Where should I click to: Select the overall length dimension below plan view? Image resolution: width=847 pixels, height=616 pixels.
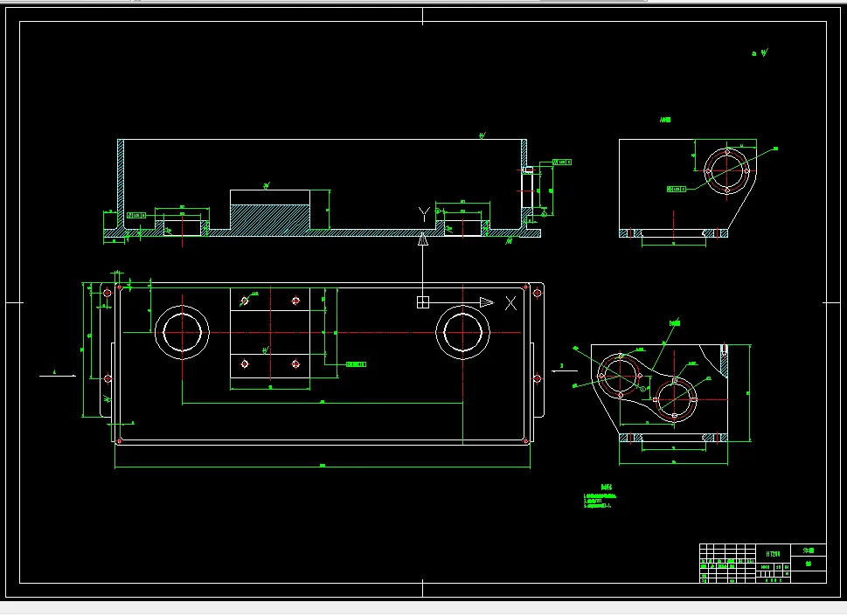[323, 467]
